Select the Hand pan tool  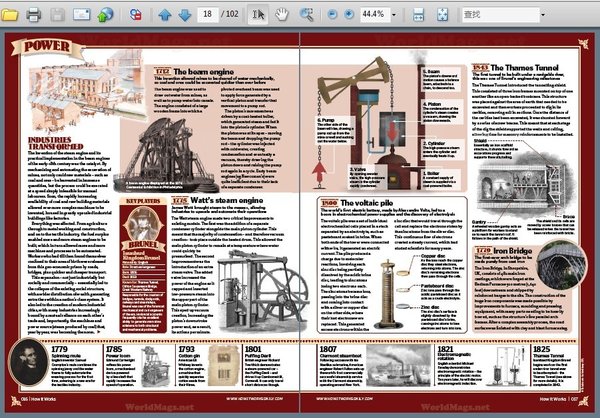tap(283, 15)
